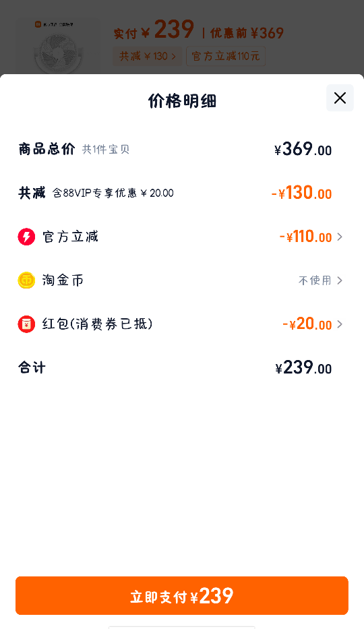
Task: Open the 共减 ¥130 tag in header
Action: coord(147,56)
